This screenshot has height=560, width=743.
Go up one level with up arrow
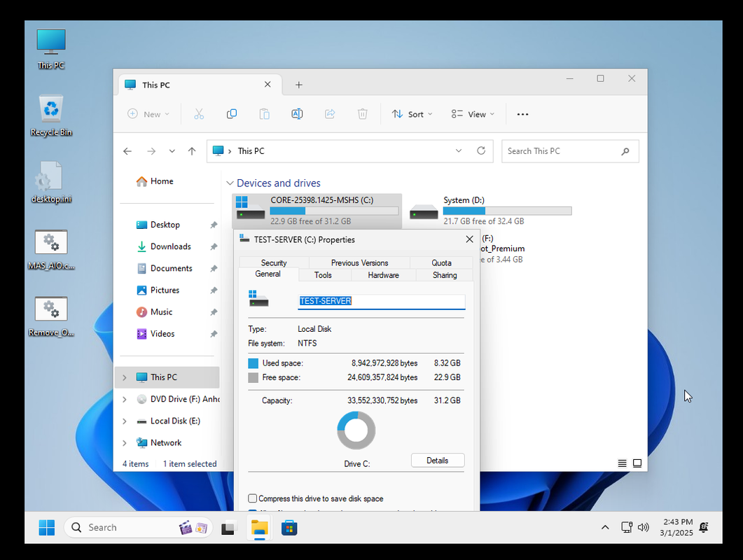click(x=191, y=151)
